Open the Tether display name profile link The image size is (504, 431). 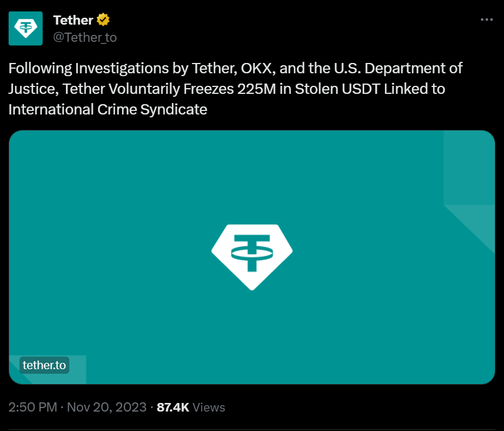(x=73, y=20)
